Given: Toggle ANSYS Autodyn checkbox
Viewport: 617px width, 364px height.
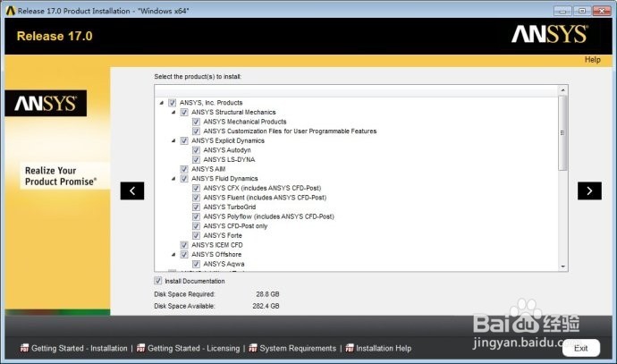Looking at the screenshot, I should tap(196, 150).
